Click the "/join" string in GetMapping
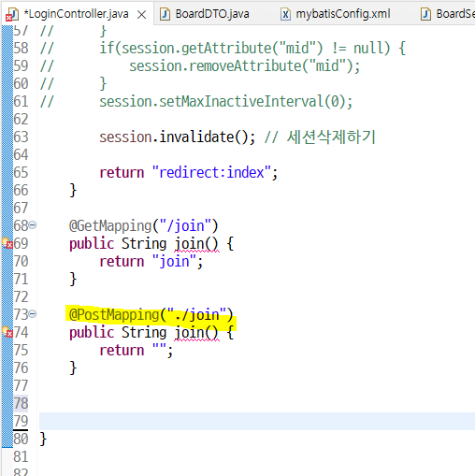 pyautogui.click(x=185, y=225)
